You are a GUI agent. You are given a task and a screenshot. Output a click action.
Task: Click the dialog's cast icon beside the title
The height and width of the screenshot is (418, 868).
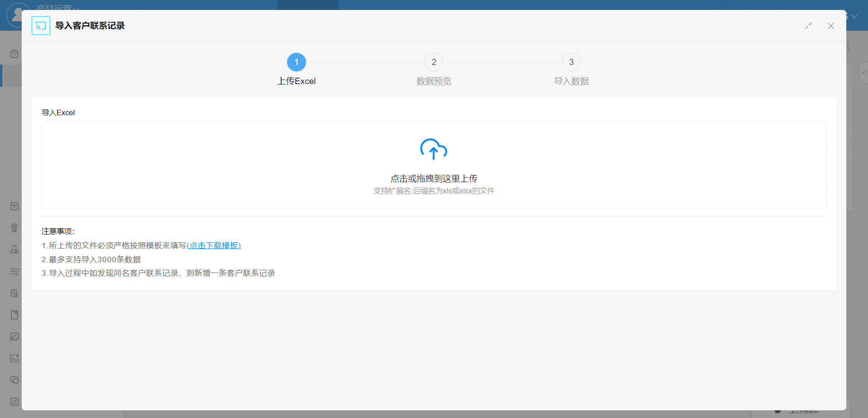coord(41,26)
